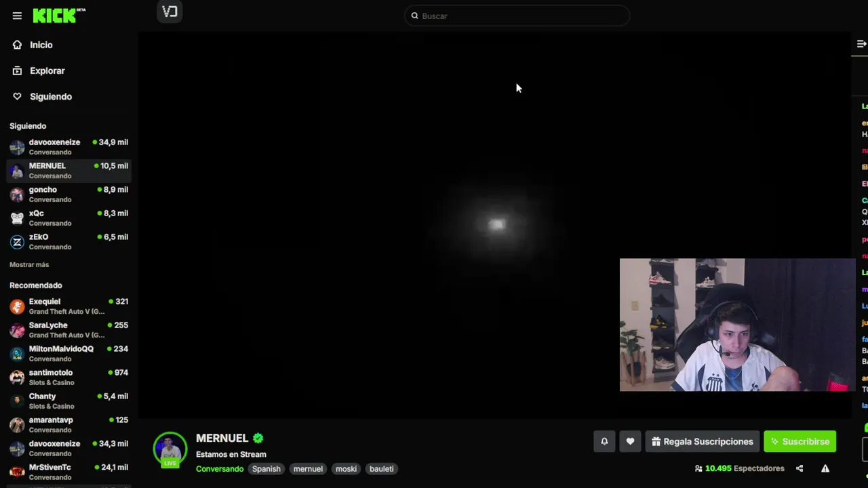Open amarantavp's channel

pyautogui.click(x=69, y=425)
